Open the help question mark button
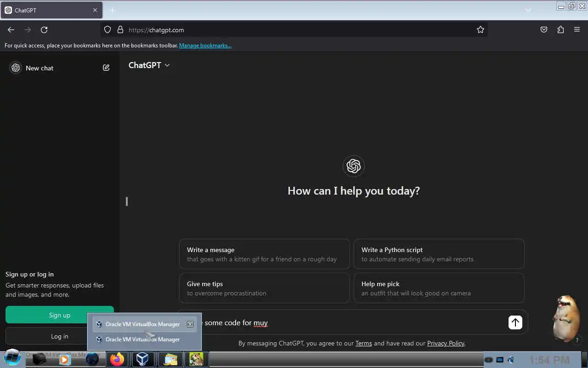 point(577,340)
